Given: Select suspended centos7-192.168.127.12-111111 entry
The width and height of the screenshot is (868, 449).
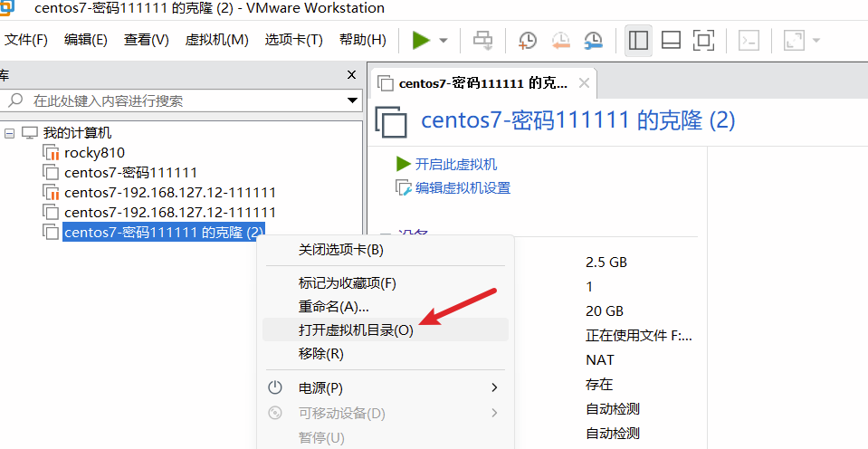Looking at the screenshot, I should click(x=170, y=193).
